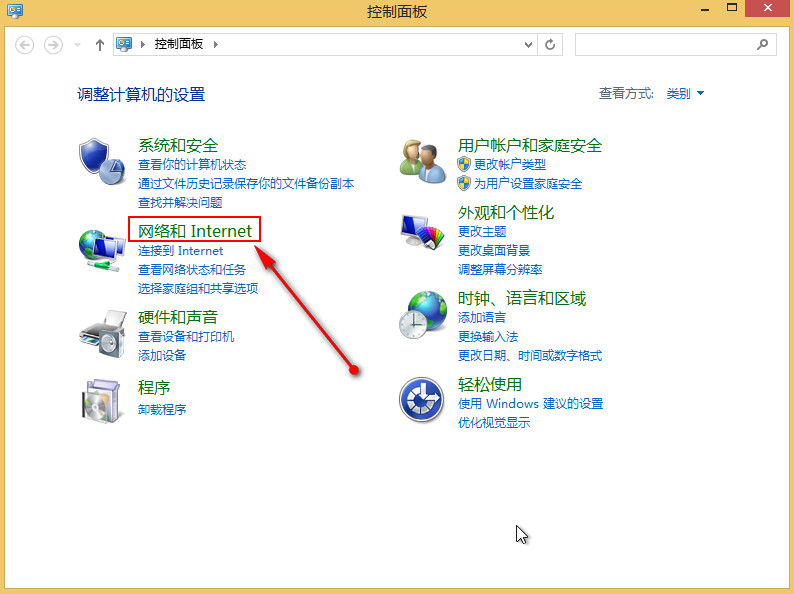
Task: Open the 用户帐户和家庭安全 people icon
Action: click(422, 162)
